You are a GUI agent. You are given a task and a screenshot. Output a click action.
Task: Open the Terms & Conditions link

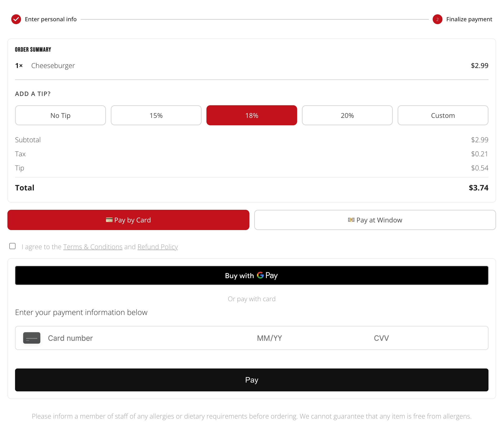tap(93, 247)
